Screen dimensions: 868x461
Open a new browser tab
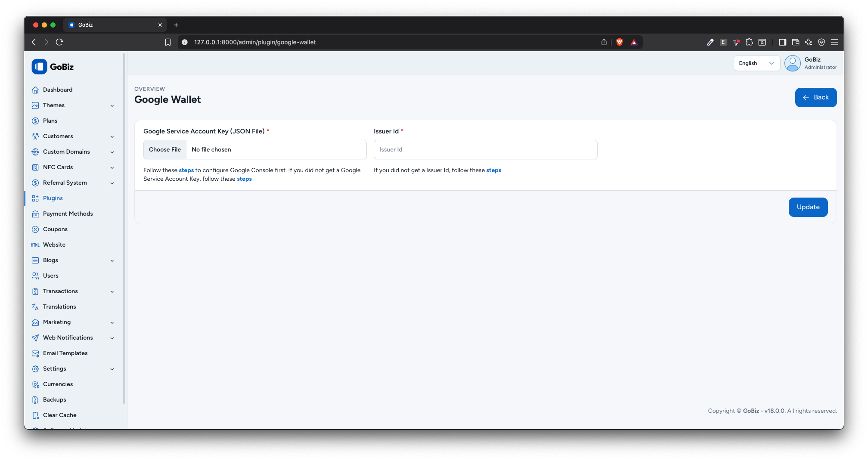(176, 25)
